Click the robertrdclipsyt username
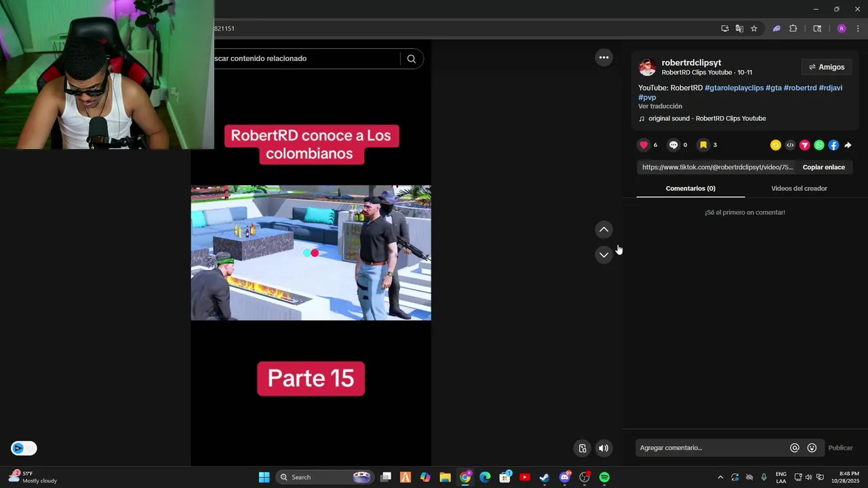Viewport: 868px width, 488px height. [691, 62]
